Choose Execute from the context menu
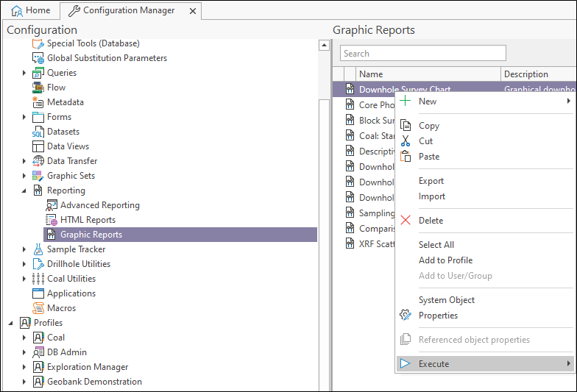Screen dimensions: 577x392 point(433,364)
